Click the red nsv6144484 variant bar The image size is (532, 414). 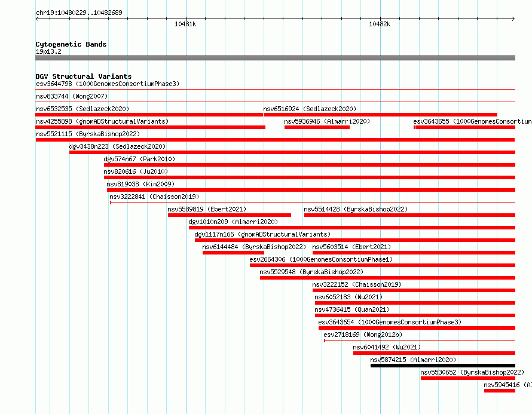[x=234, y=253]
